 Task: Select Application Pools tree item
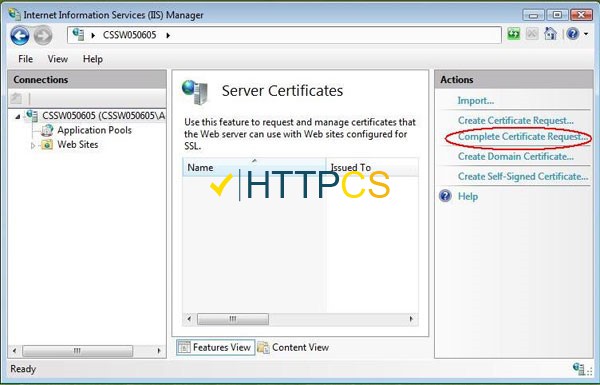(95, 130)
